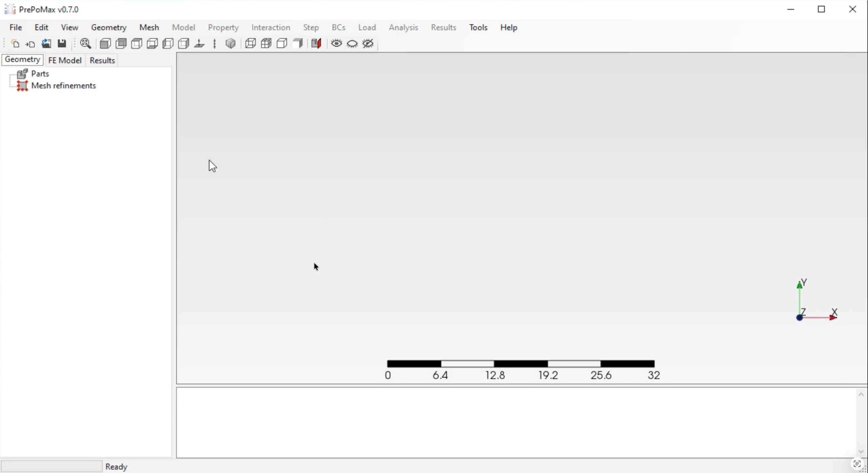Toggle wireframe display cube icon
This screenshot has width=868, height=473.
[x=250, y=44]
